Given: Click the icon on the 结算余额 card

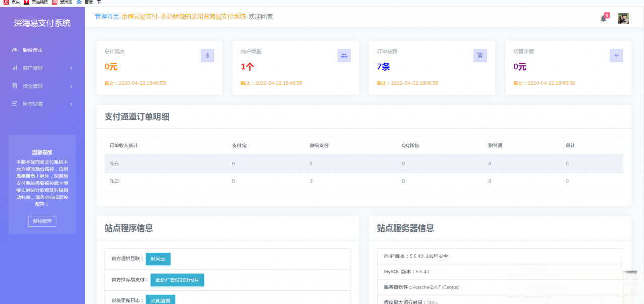Looking at the screenshot, I should (616, 55).
